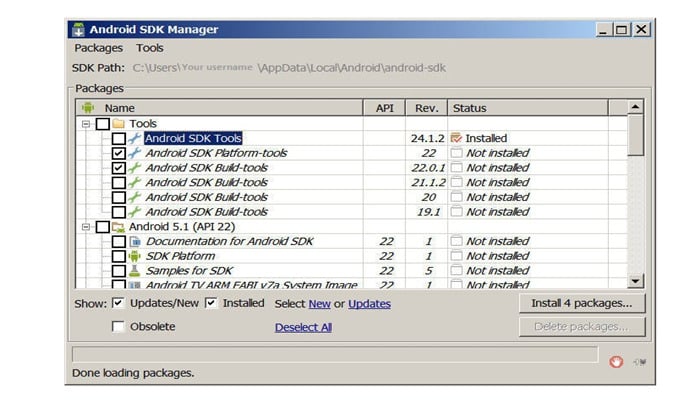Click the Tools folder icon in the package tree
Screen dimensions: 700x400
(x=118, y=123)
